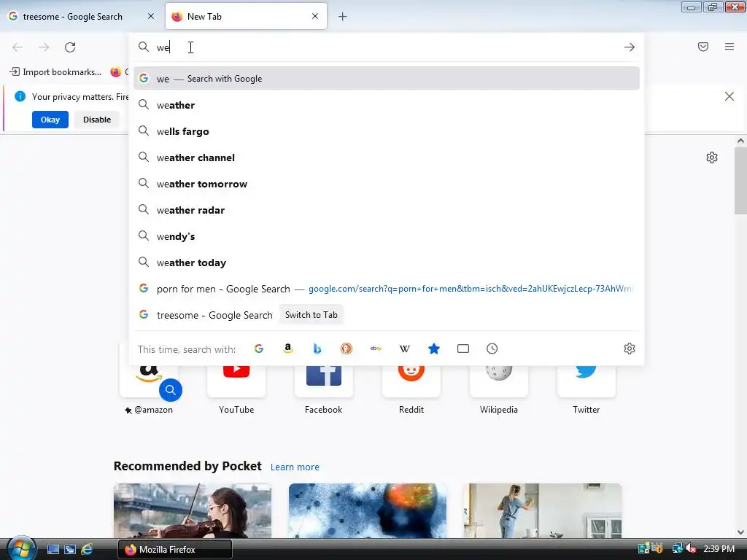
Task: Choose the 'weather today' suggestion
Action: (387, 262)
